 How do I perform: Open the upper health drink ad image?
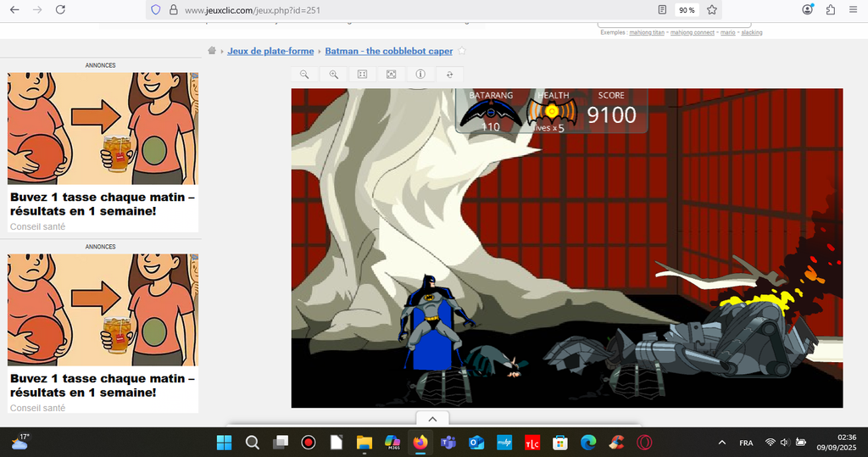click(103, 129)
